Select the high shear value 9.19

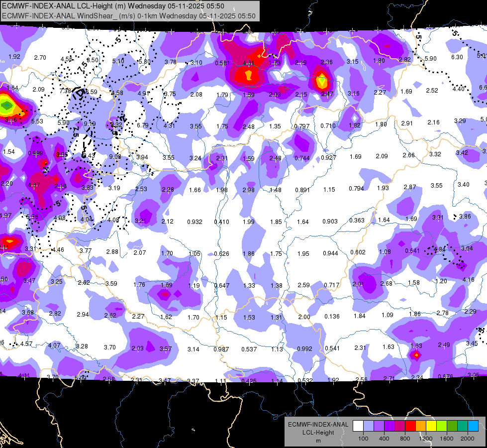pos(90,124)
